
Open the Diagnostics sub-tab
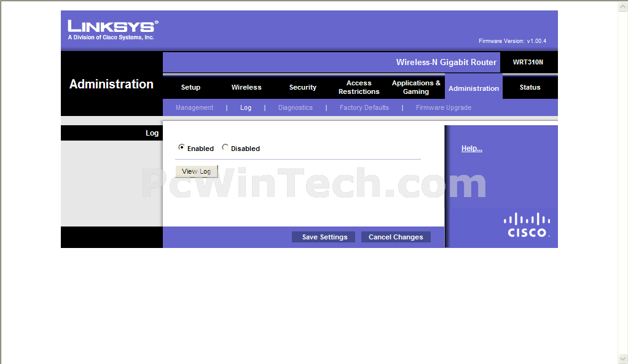[295, 107]
